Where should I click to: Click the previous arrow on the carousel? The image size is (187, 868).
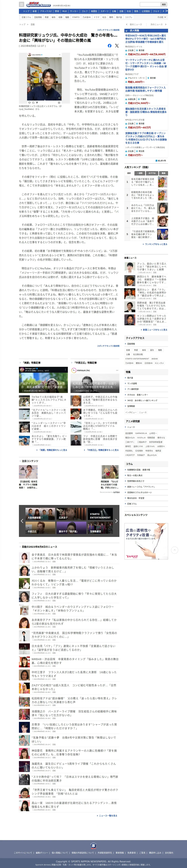[x=22, y=521]
